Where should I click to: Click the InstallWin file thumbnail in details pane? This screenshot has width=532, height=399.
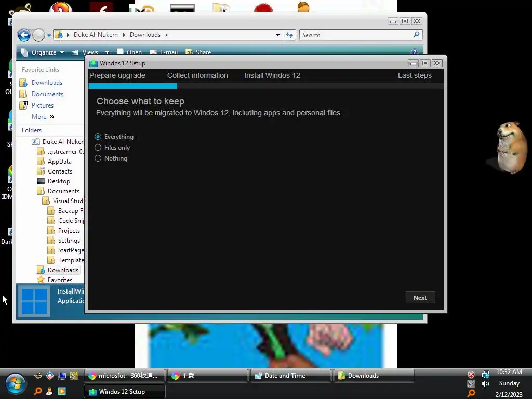pyautogui.click(x=34, y=301)
